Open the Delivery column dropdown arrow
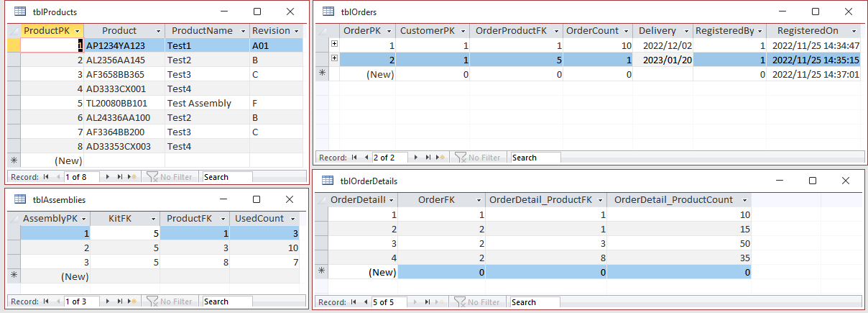 [x=685, y=31]
